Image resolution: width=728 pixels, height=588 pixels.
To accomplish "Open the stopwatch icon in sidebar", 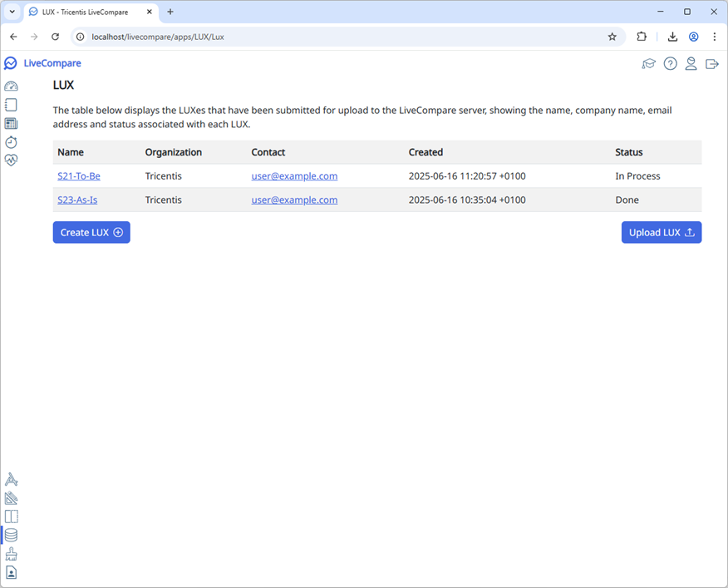I will (11, 142).
